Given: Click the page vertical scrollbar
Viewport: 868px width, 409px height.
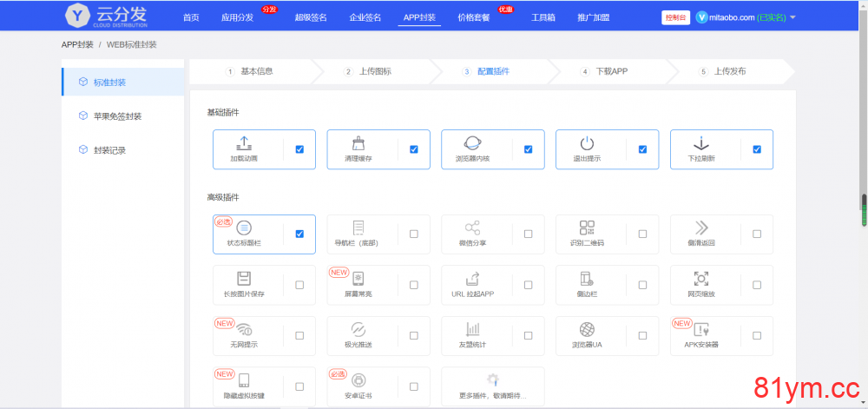Looking at the screenshot, I should coord(863,208).
